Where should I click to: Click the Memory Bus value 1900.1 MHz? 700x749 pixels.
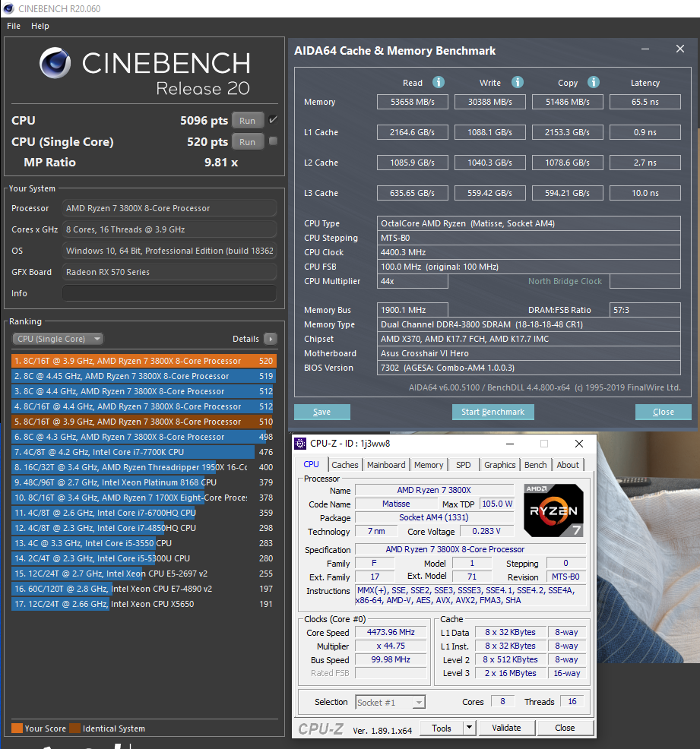pyautogui.click(x=413, y=310)
